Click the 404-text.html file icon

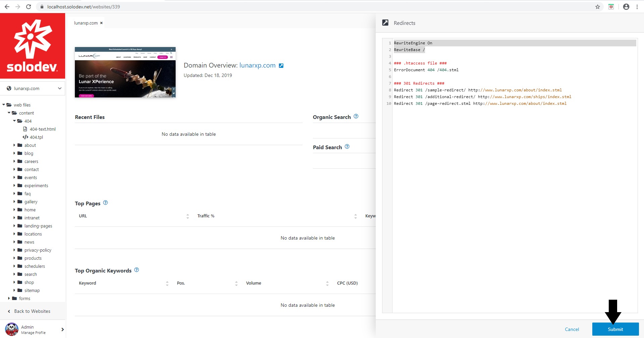(25, 129)
